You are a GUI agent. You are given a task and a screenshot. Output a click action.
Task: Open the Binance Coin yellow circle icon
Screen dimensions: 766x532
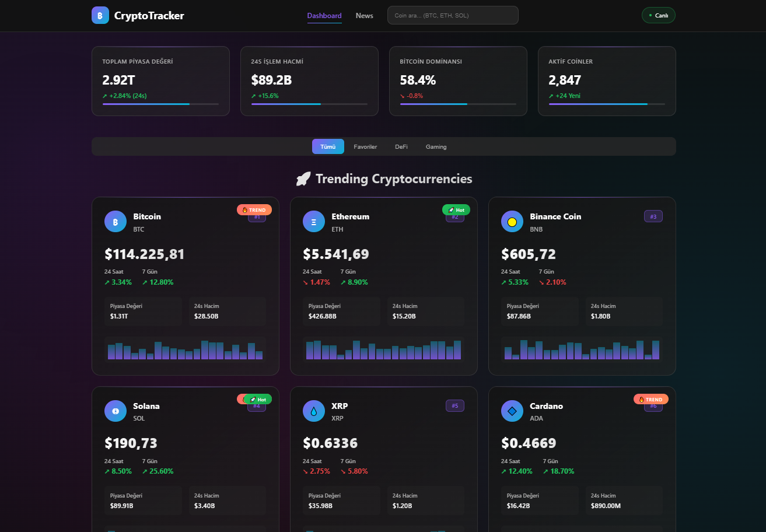pyautogui.click(x=512, y=222)
